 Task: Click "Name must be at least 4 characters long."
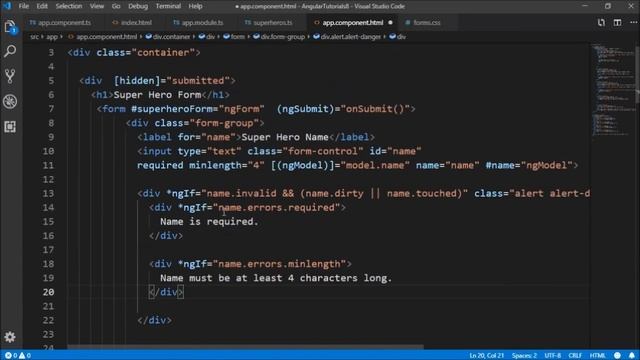[x=276, y=278]
